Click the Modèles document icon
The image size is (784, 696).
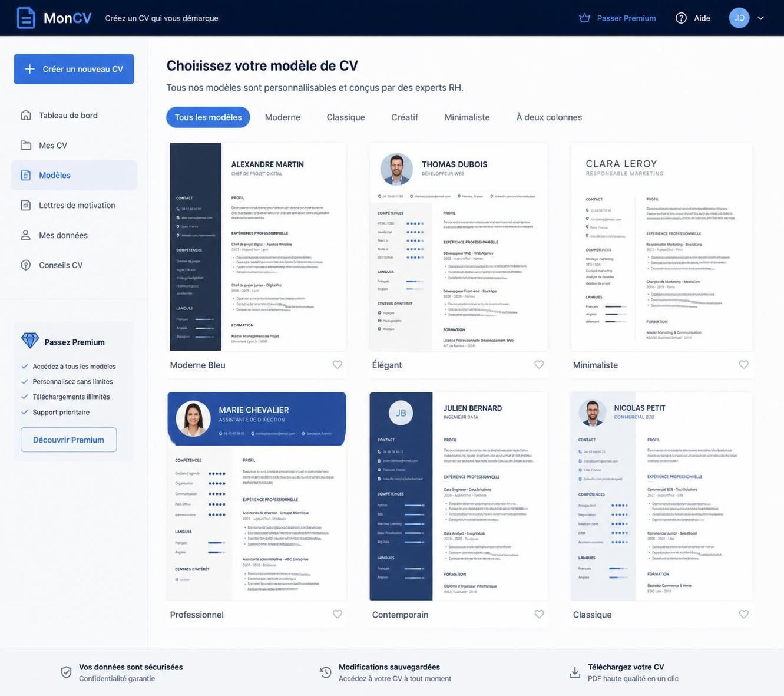point(26,175)
